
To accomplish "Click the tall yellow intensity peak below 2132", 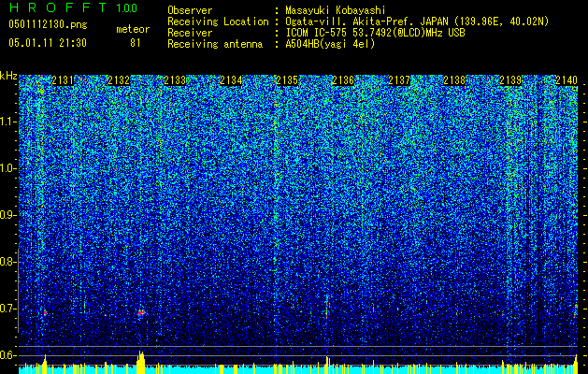I will tap(140, 362).
